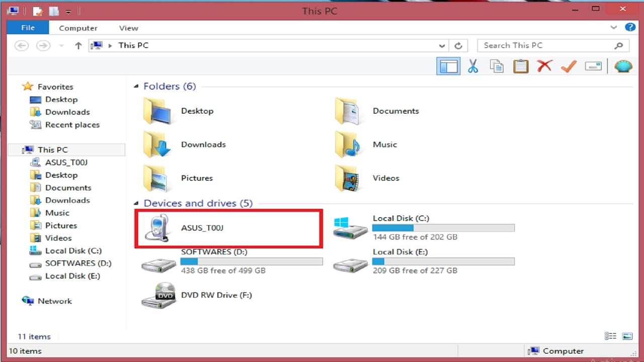Collapse the Devices and drives (5) group
This screenshot has width=644, height=362.
pyautogui.click(x=136, y=204)
